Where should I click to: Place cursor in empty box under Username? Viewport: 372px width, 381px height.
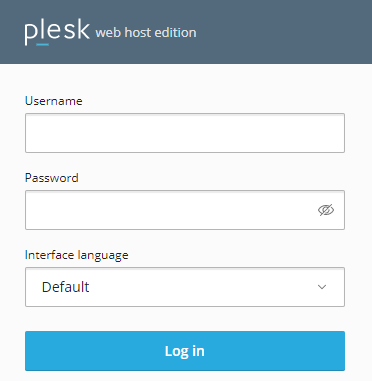185,133
